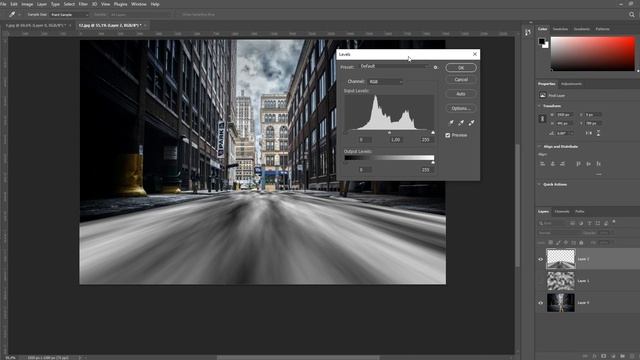Click the add layer style fx icon
640x360 pixels.
(594, 356)
